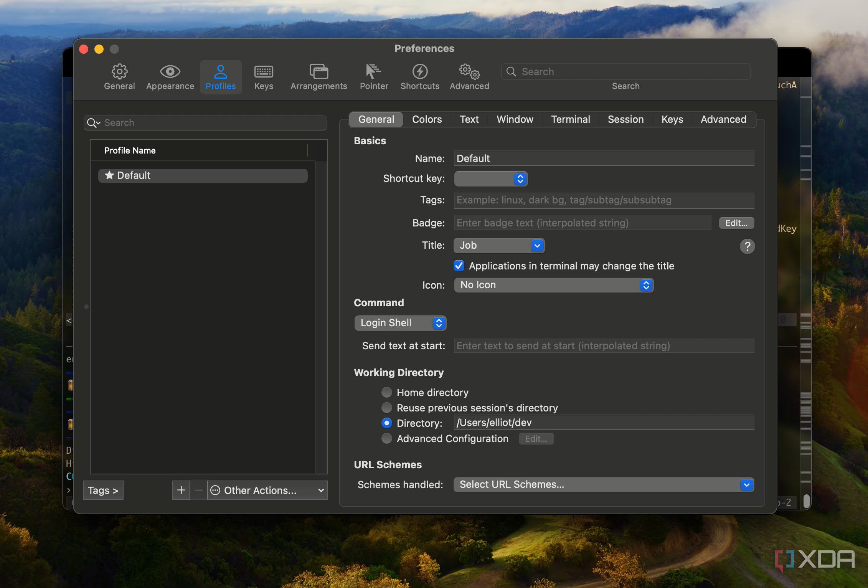Open the Icon dropdown showing No Icon

coord(554,285)
